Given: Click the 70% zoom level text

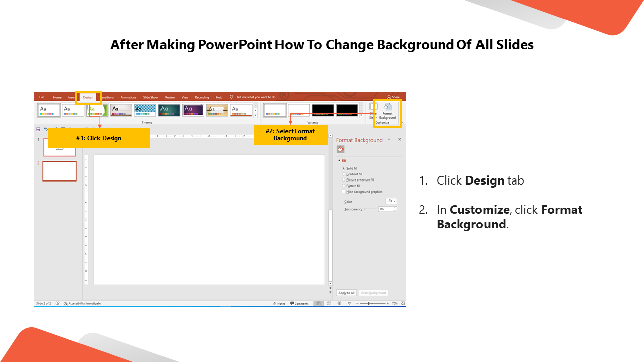Looking at the screenshot, I should click(395, 303).
